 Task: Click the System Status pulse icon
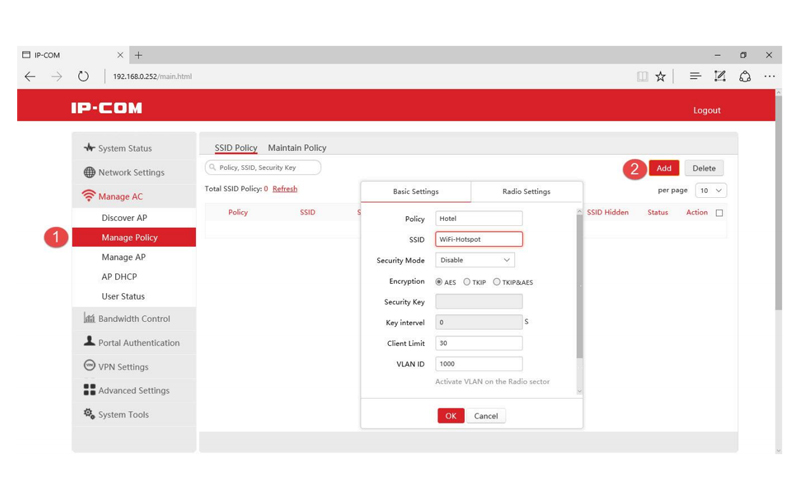(x=89, y=148)
